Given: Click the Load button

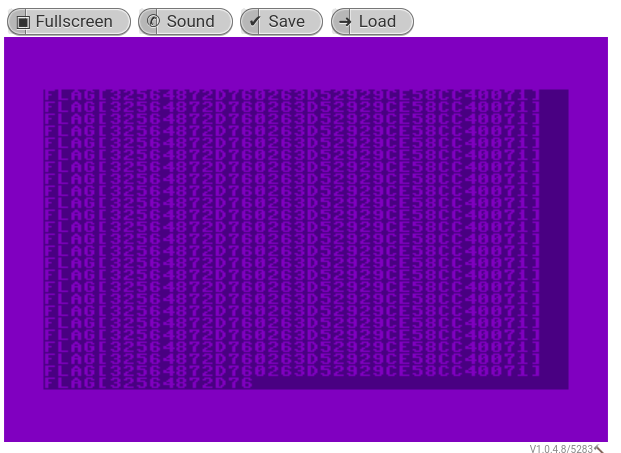Looking at the screenshot, I should point(372,22).
